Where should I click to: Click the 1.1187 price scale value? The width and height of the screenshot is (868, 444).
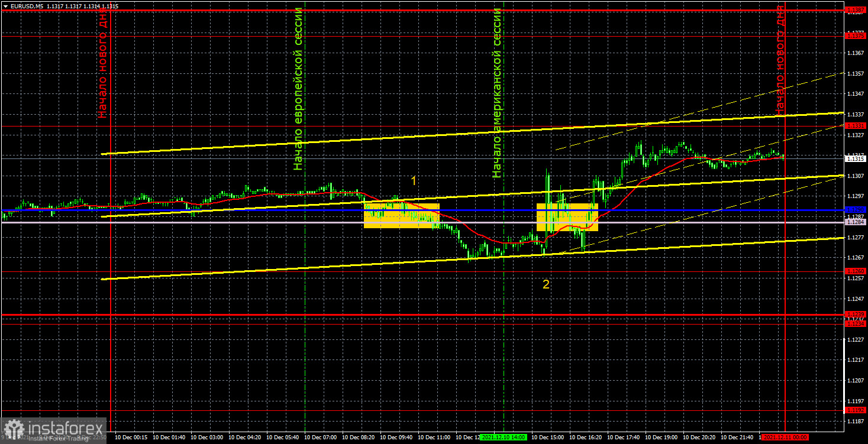point(856,422)
